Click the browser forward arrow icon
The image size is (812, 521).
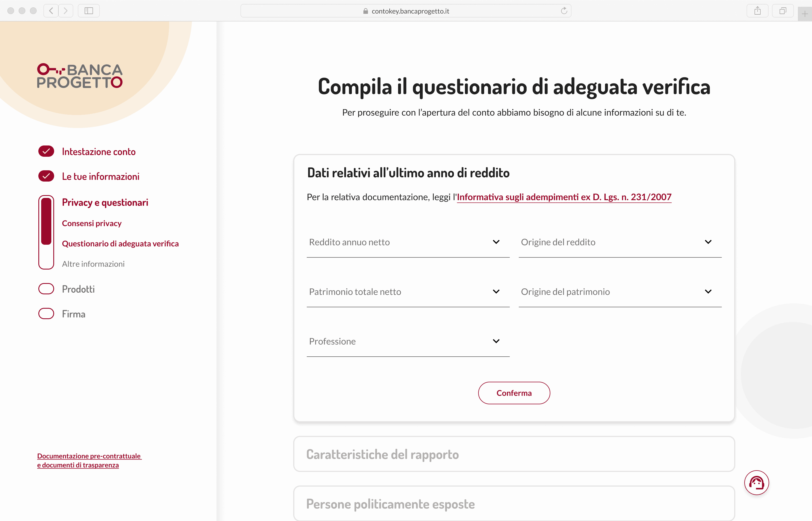coord(66,11)
